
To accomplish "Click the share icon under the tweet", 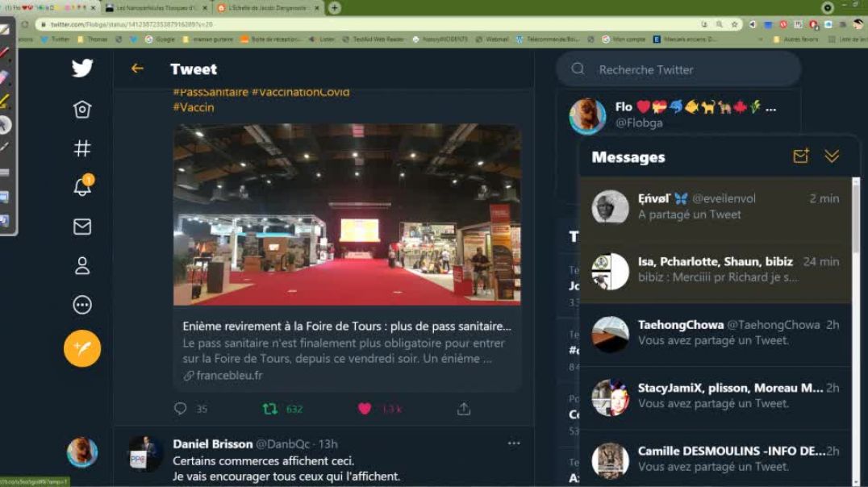I will tap(464, 409).
